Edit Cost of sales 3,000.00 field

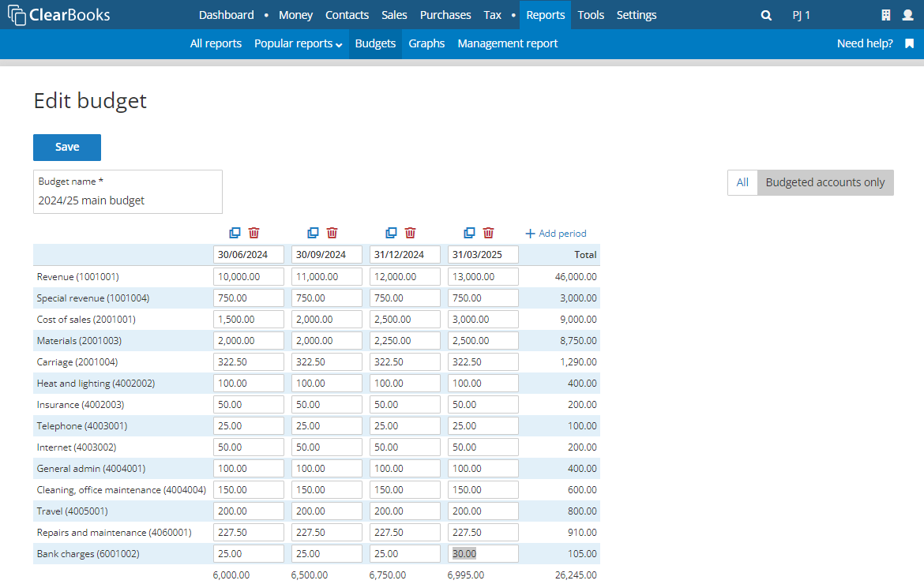483,319
